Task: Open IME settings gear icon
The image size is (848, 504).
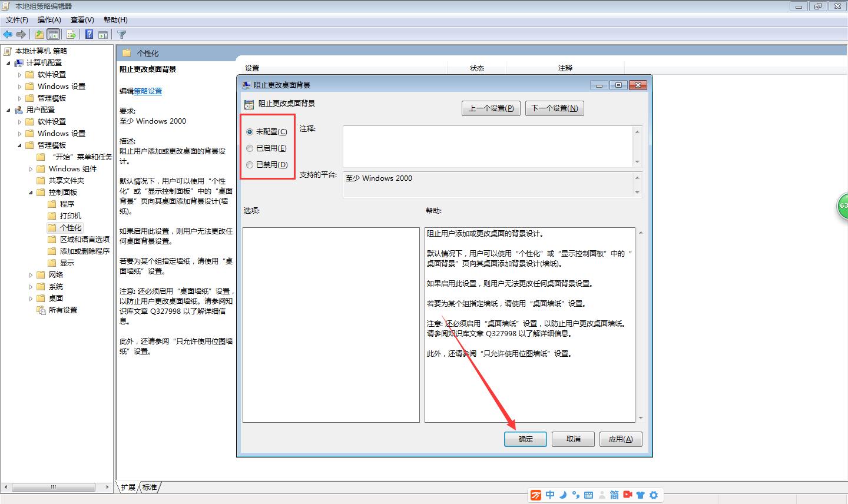Action: (654, 495)
